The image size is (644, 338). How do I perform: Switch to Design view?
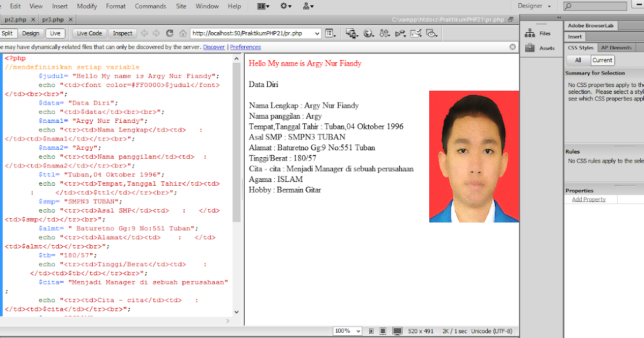click(x=31, y=33)
